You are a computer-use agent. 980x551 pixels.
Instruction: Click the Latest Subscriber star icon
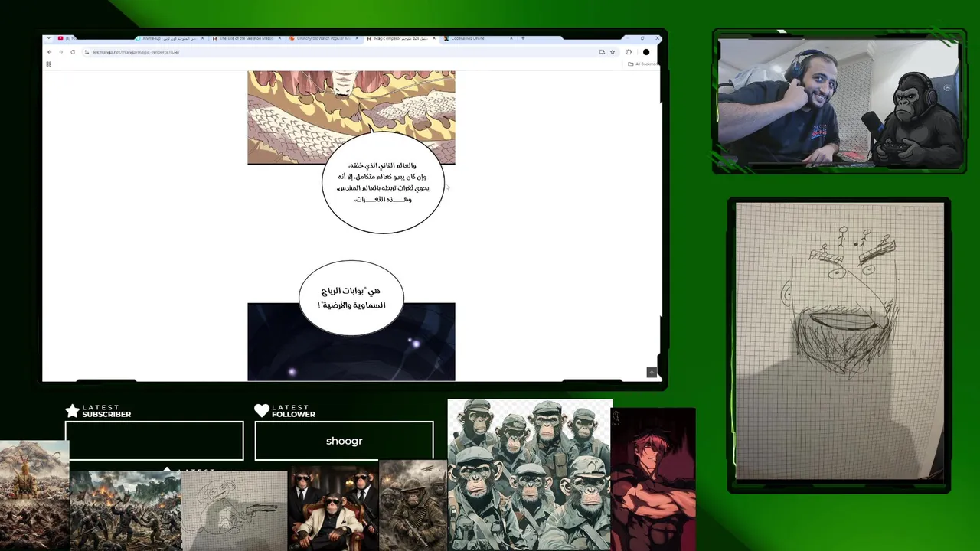(73, 411)
